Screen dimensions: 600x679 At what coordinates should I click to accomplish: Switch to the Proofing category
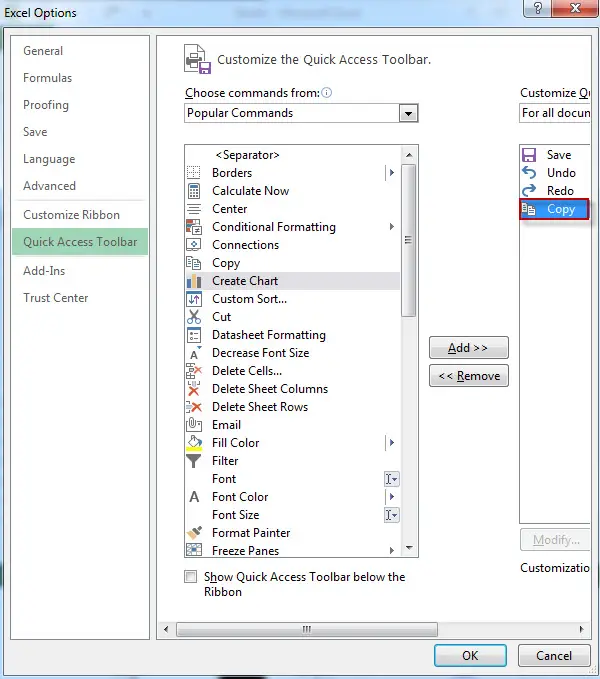(46, 105)
